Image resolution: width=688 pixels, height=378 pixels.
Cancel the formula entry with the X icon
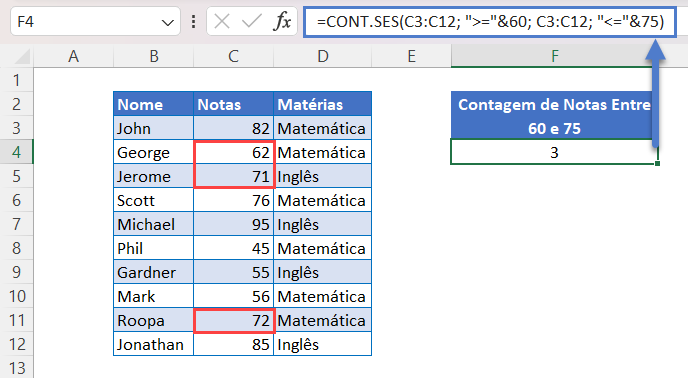point(222,21)
